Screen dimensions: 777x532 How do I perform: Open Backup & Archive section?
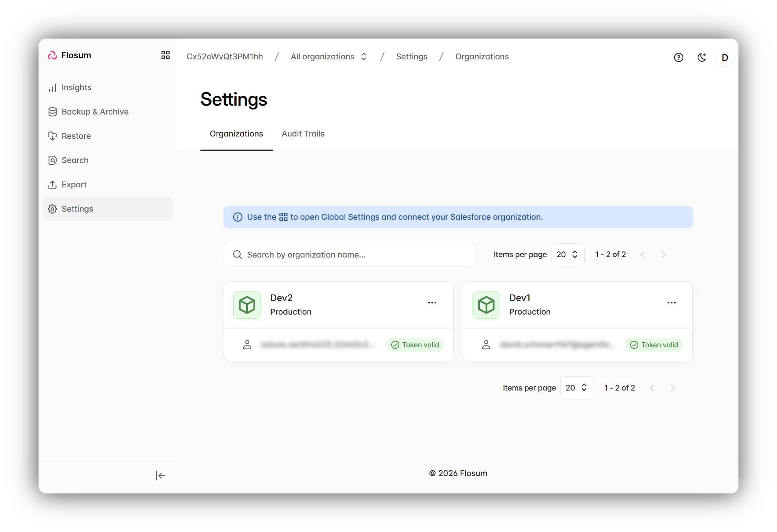[95, 112]
